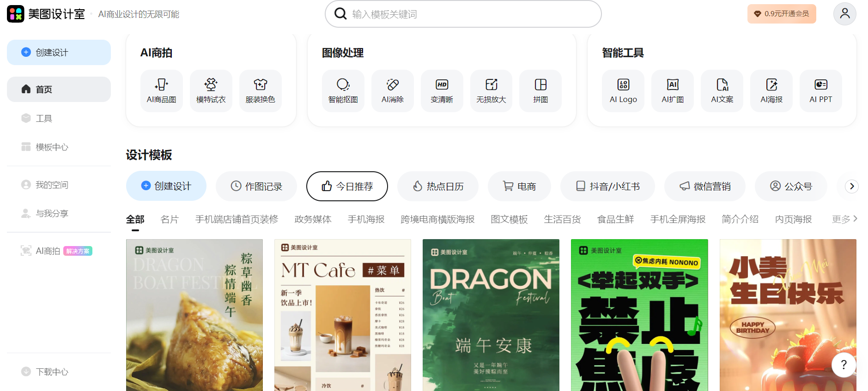Open the AI商品图 tool
The image size is (868, 391).
(161, 90)
